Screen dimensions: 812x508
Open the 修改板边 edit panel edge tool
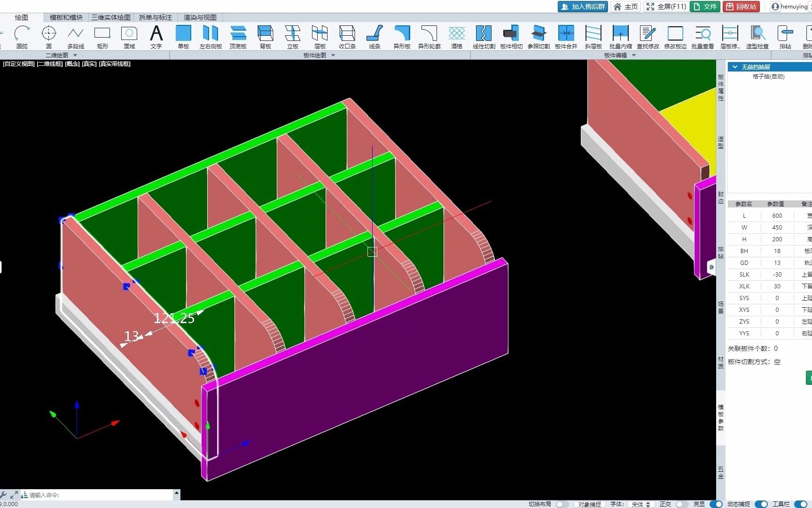675,37
